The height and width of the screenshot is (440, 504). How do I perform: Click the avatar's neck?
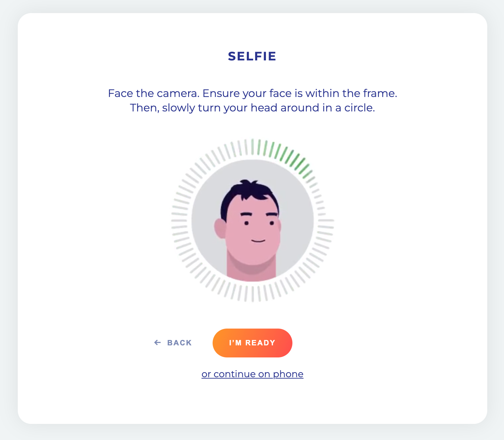pos(251,268)
